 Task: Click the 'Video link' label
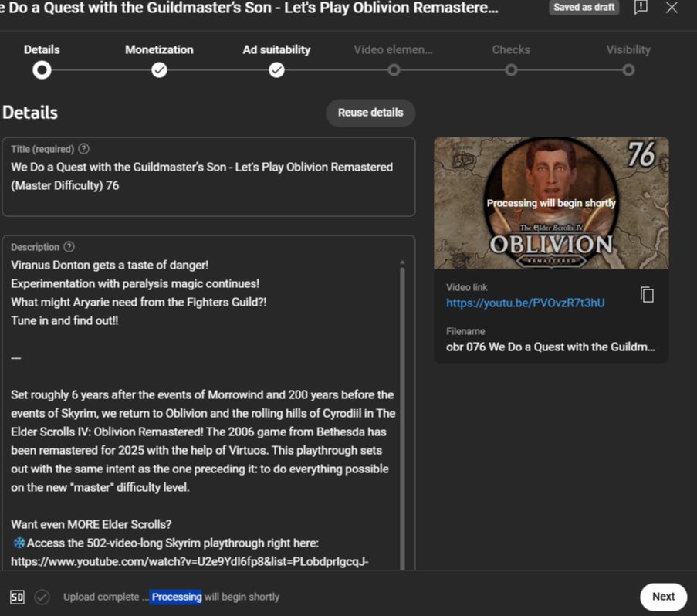pyautogui.click(x=467, y=288)
